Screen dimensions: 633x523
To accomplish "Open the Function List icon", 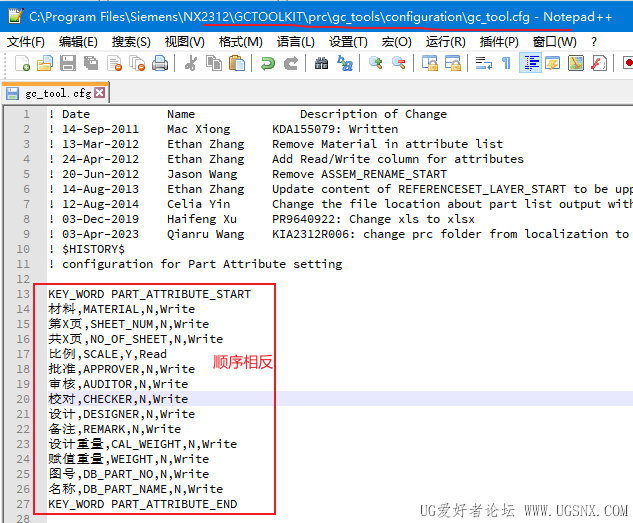I will coord(599,63).
